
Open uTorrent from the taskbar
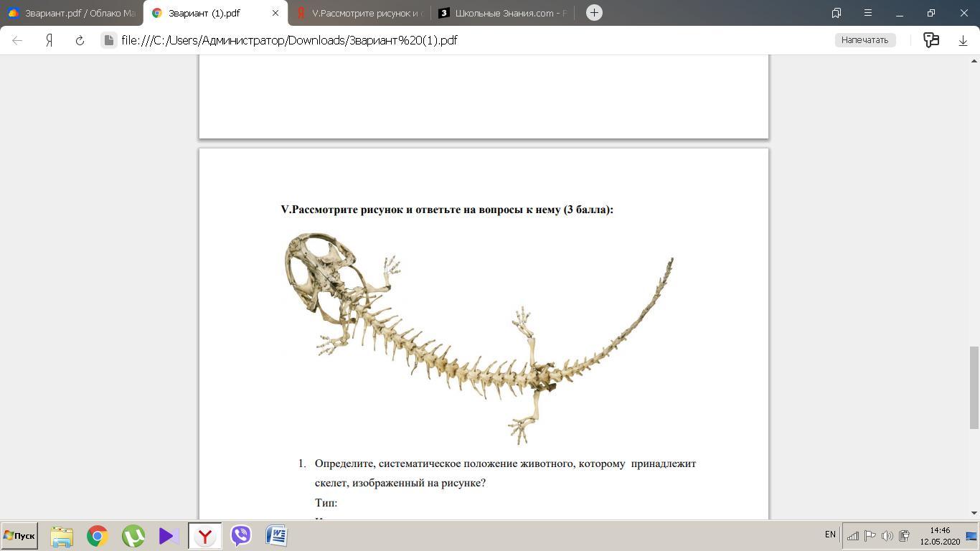coord(133,536)
